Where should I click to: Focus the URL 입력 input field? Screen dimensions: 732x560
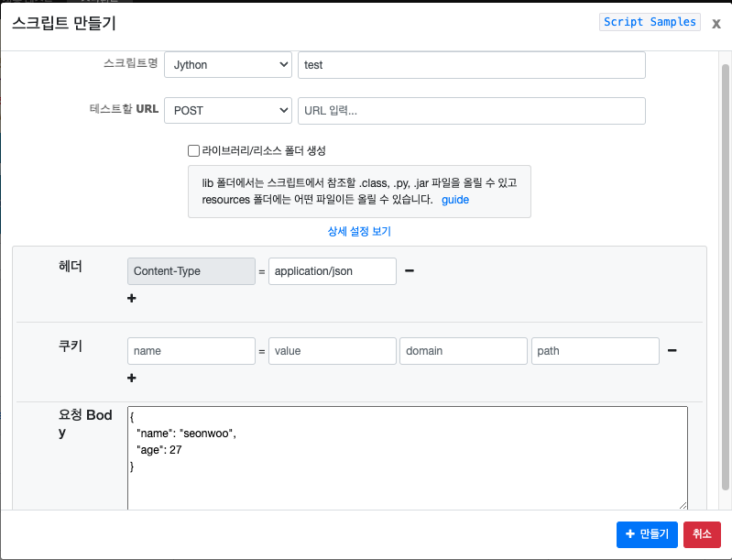pyautogui.click(x=472, y=111)
